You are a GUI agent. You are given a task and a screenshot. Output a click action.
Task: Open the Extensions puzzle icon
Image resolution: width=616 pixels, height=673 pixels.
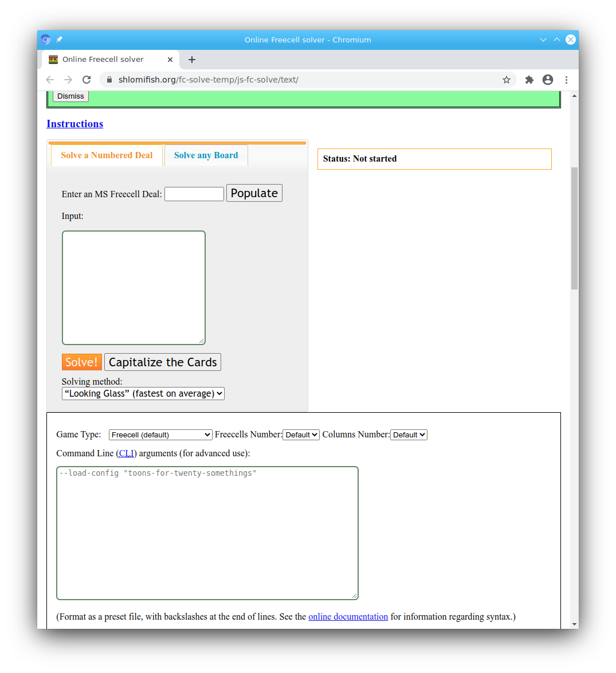coord(529,80)
